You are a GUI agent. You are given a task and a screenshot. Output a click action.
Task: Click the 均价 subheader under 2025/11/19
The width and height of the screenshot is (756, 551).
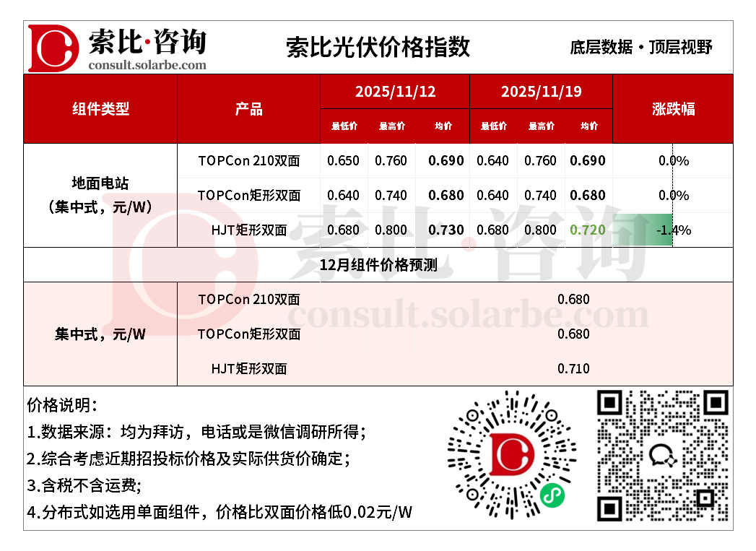point(588,126)
